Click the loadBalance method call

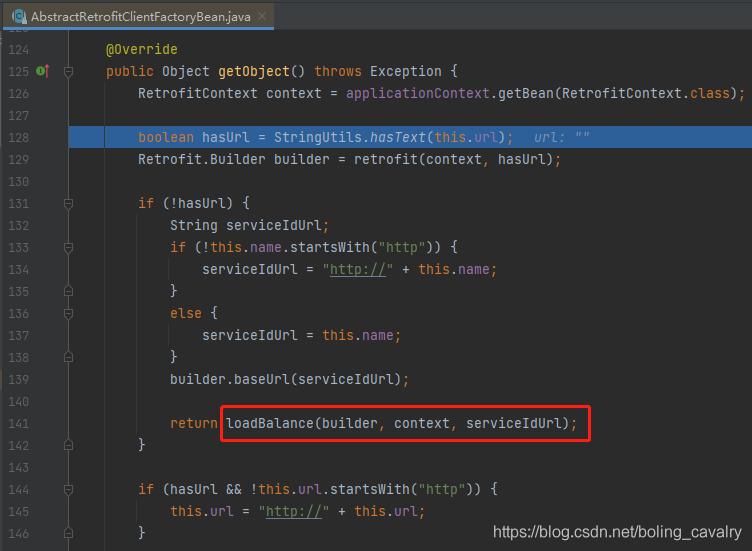pyautogui.click(x=270, y=423)
